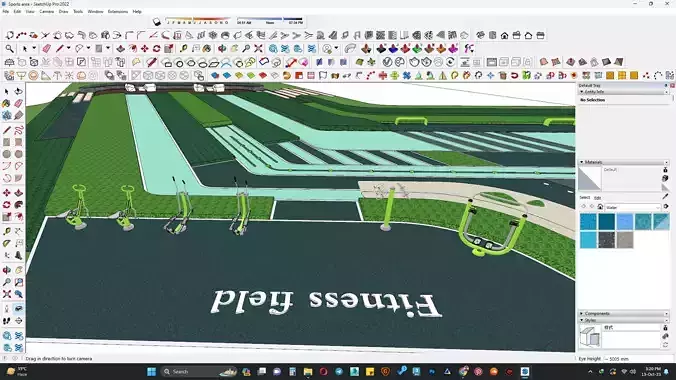Click the current style thumbnail in Styles

click(589, 336)
